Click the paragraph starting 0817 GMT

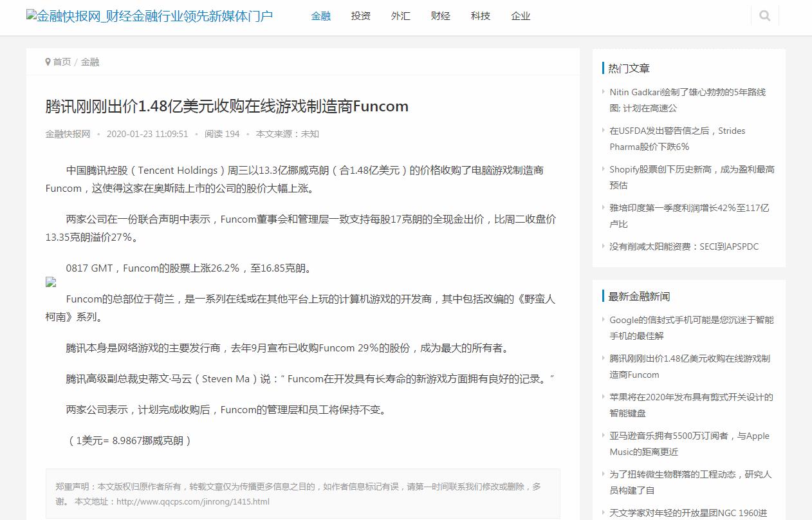point(190,268)
